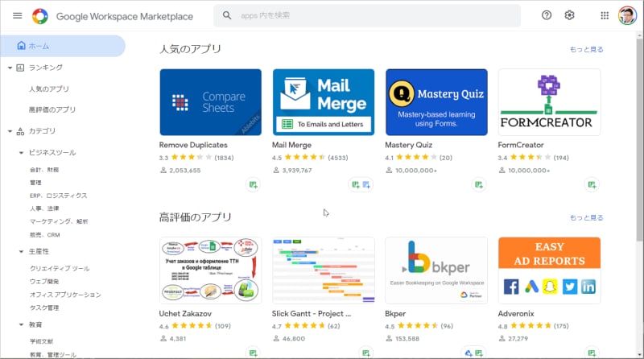Viewport: 644px width, 359px height.
Task: Open the help question mark icon
Action: coord(547,15)
